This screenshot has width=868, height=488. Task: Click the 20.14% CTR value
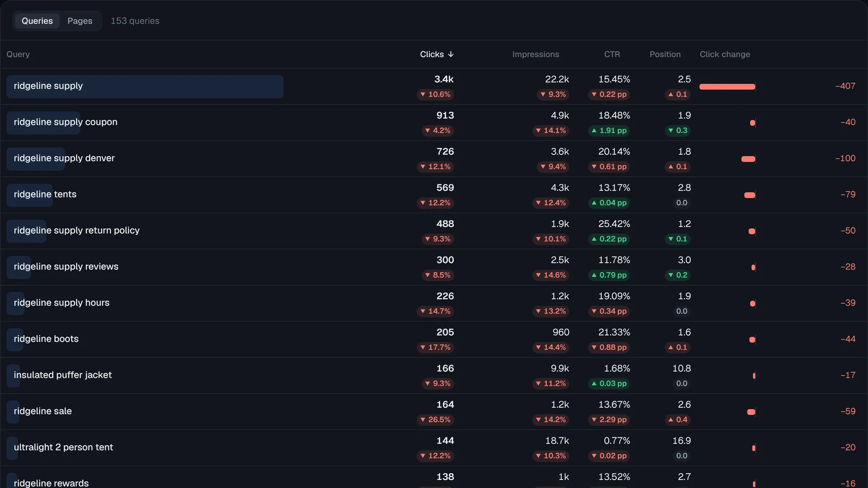pyautogui.click(x=614, y=152)
